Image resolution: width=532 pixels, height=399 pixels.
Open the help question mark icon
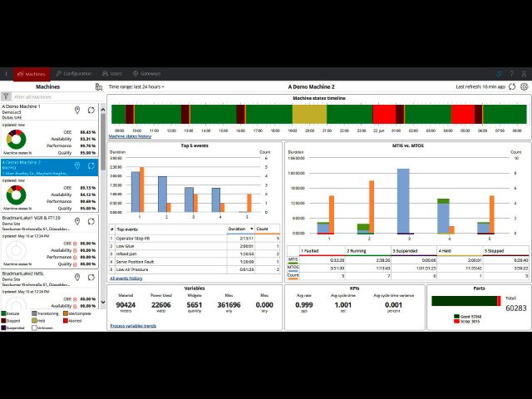[510, 74]
